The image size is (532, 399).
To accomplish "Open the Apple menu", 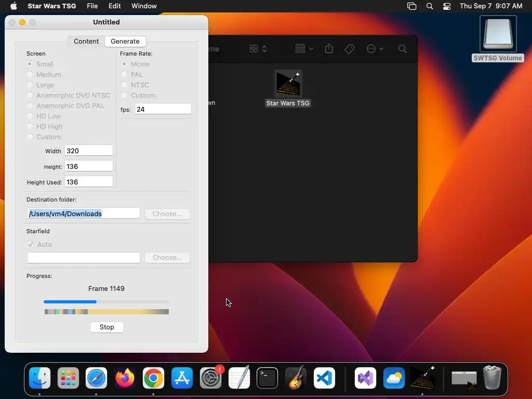I will pyautogui.click(x=14, y=6).
